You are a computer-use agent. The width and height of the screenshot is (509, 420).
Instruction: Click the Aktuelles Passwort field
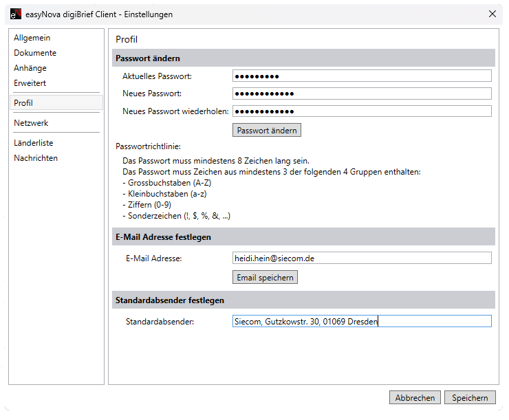click(362, 76)
